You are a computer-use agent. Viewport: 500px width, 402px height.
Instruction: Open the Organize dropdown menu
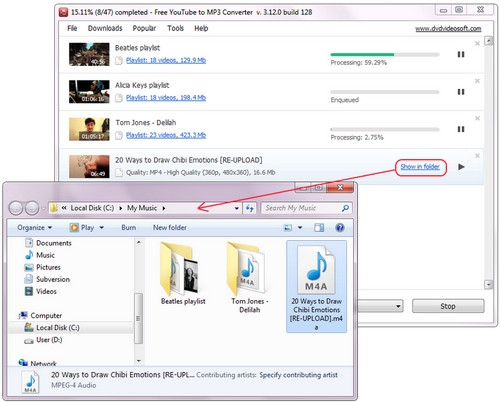click(x=35, y=228)
